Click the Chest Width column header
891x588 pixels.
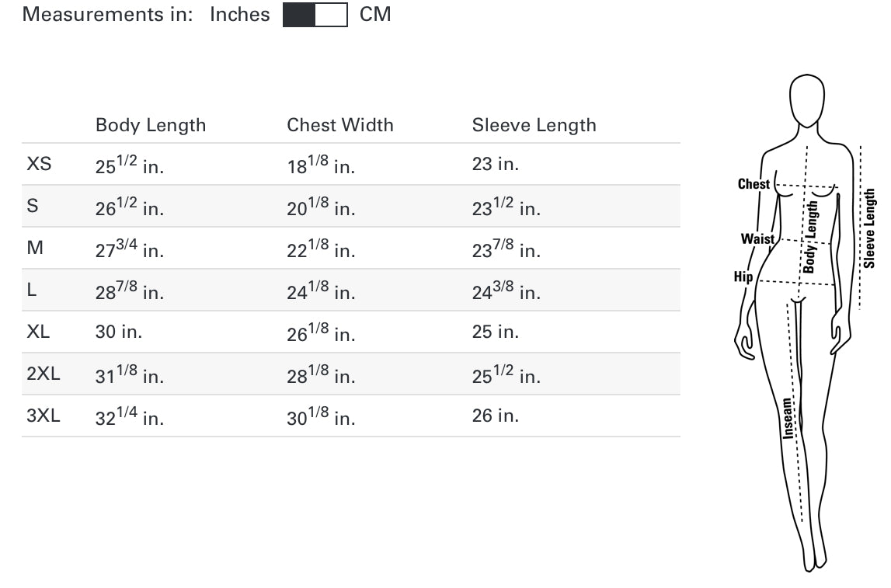[x=339, y=125]
